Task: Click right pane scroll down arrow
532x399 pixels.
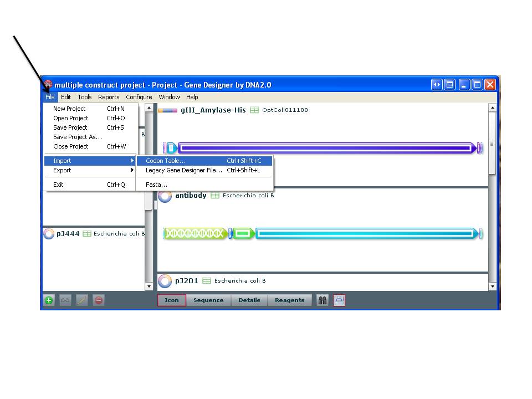Action: [x=492, y=287]
